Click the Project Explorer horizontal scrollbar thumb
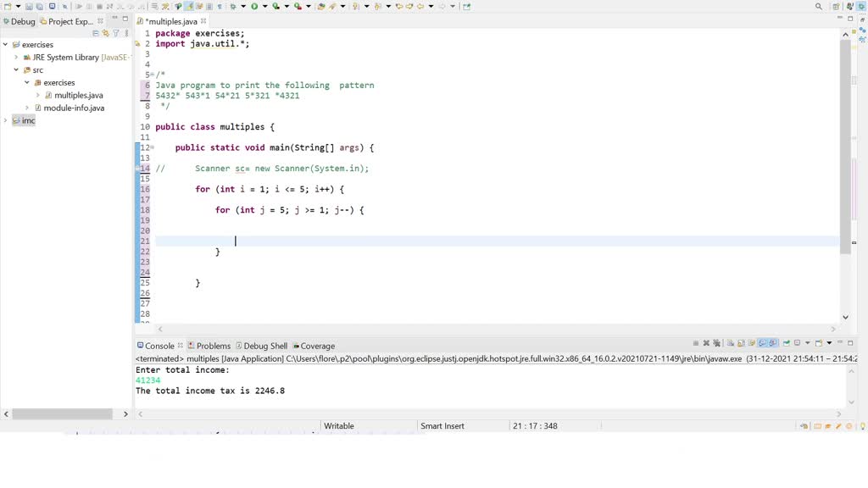 62,413
